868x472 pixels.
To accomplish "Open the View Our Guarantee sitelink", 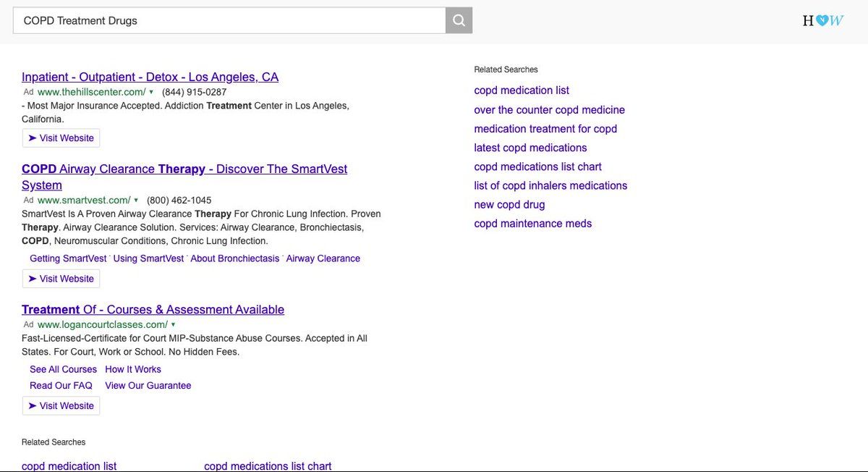I will coord(148,385).
